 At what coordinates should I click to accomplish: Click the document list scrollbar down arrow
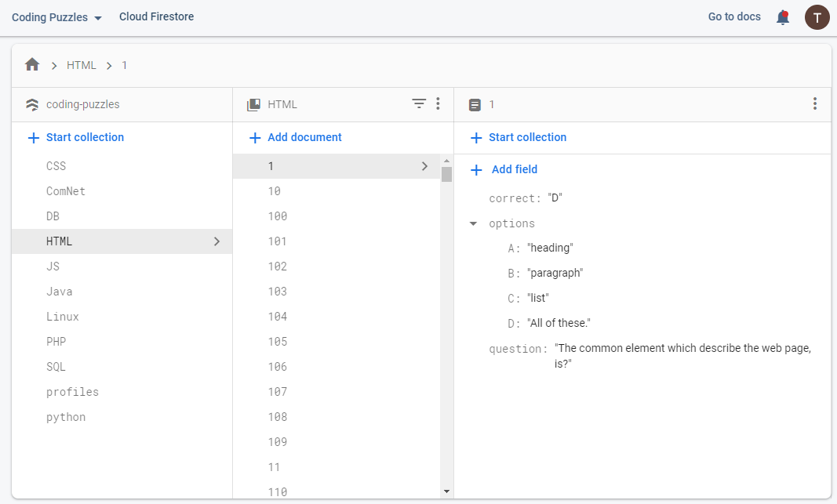click(446, 491)
